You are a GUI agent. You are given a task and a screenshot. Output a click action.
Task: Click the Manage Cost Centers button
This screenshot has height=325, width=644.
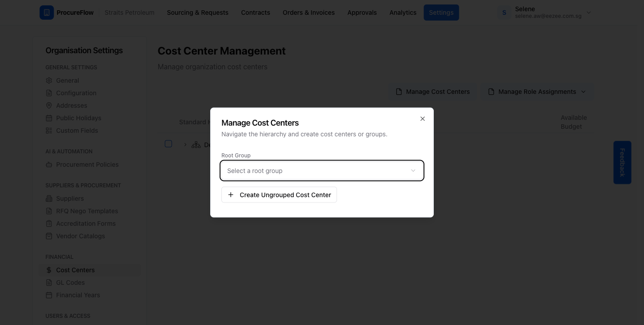pyautogui.click(x=433, y=92)
